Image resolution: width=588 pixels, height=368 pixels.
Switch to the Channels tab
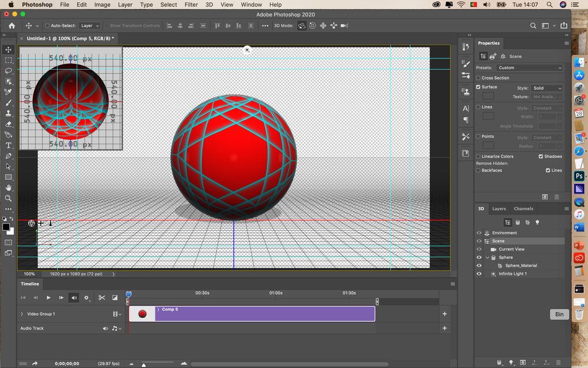coord(523,208)
